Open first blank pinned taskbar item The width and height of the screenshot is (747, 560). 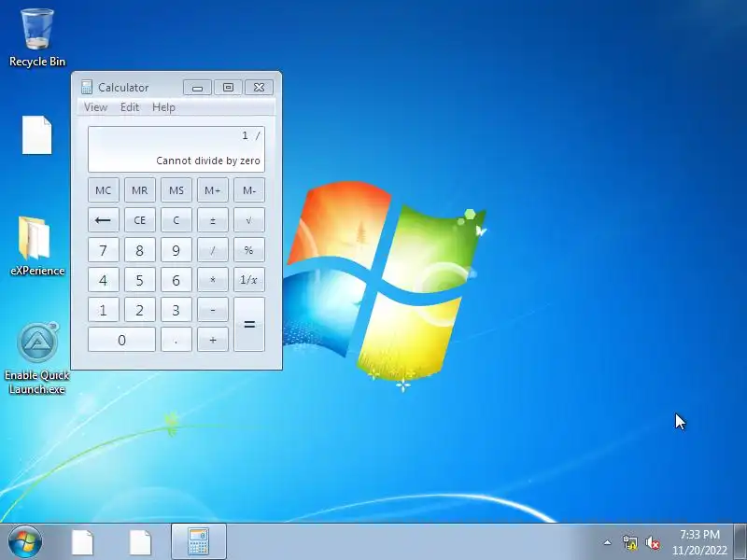point(82,542)
